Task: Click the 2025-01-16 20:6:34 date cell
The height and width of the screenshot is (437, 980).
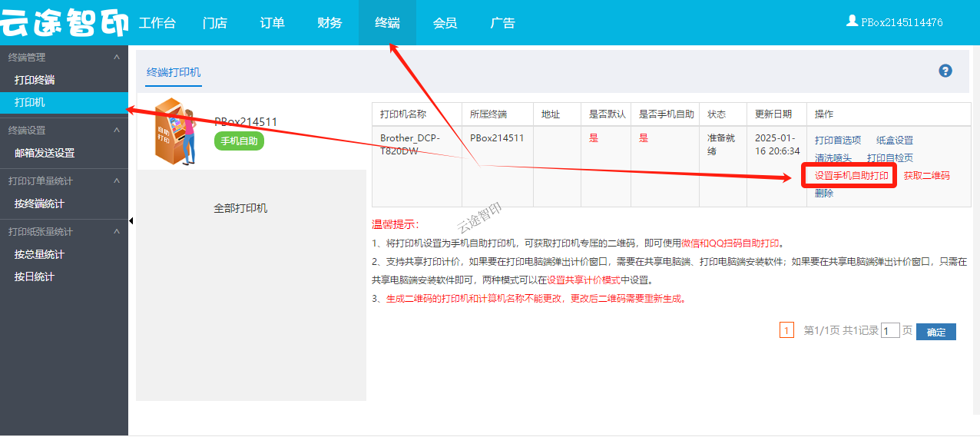Action: (x=776, y=167)
